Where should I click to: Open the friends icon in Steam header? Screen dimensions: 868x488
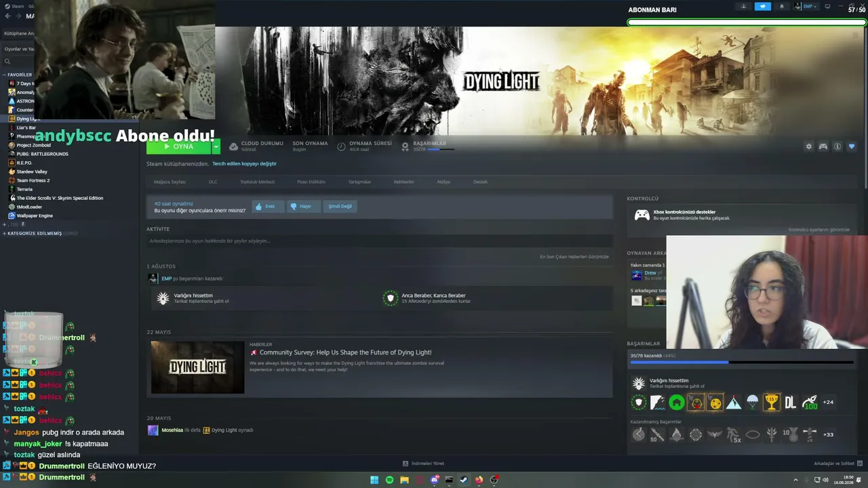click(x=743, y=7)
